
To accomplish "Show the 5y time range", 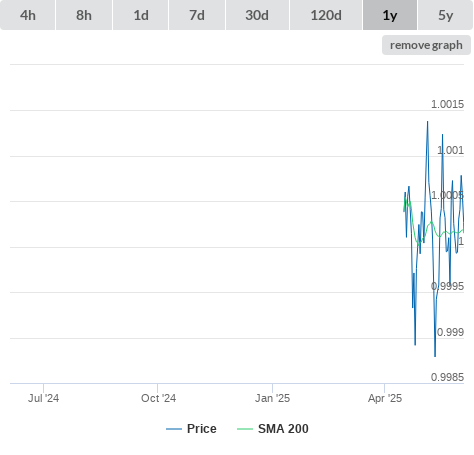I will pos(445,15).
